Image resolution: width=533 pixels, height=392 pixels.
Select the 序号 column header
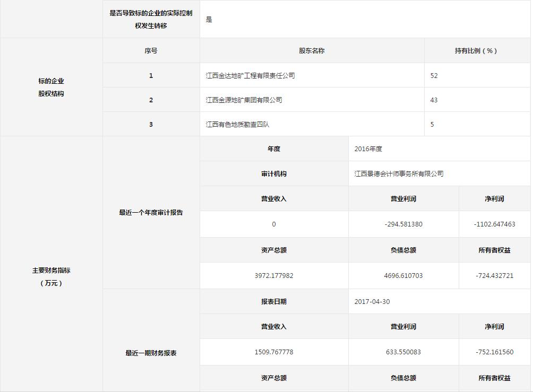[151, 51]
